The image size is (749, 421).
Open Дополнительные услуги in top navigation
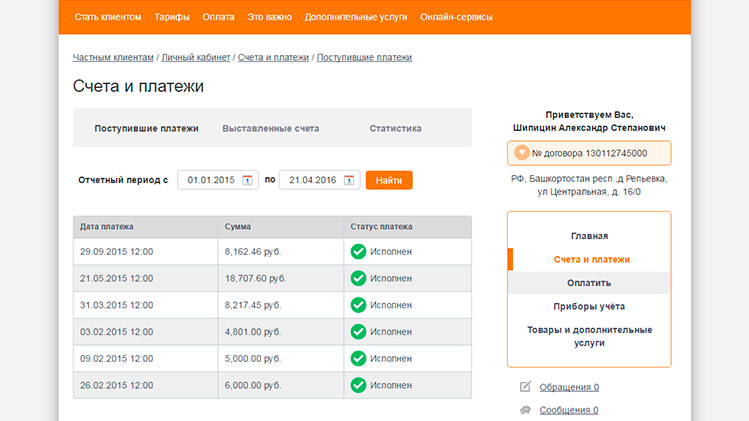point(356,17)
